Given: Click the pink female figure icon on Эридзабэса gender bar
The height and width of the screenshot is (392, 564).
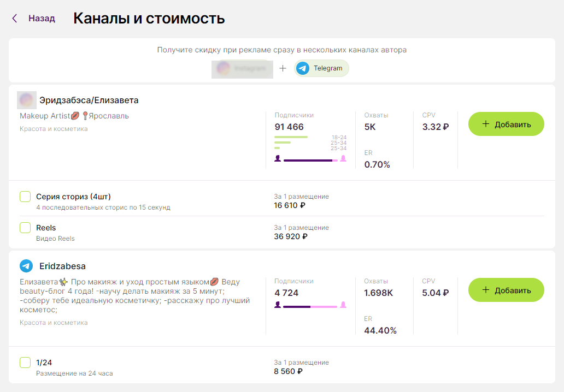Looking at the screenshot, I should [344, 159].
